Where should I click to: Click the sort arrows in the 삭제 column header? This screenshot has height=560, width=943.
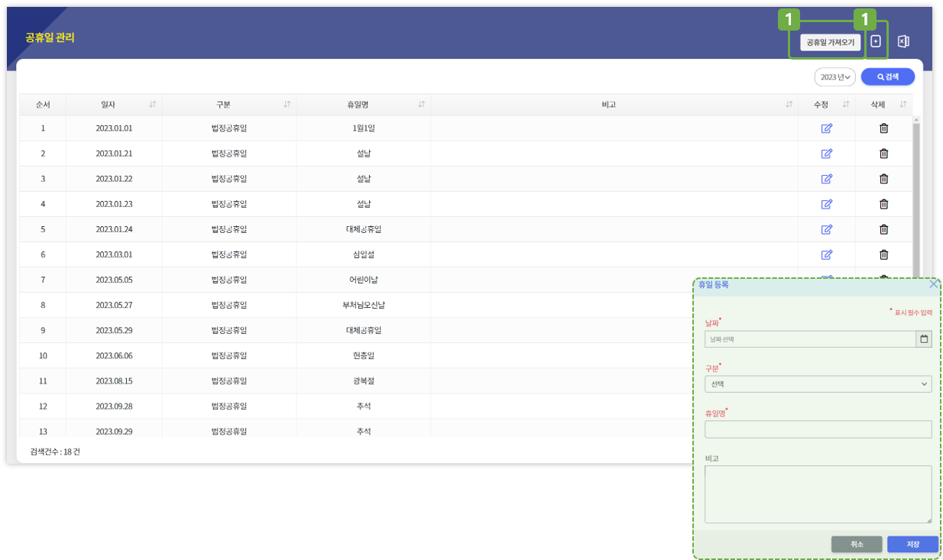point(903,105)
